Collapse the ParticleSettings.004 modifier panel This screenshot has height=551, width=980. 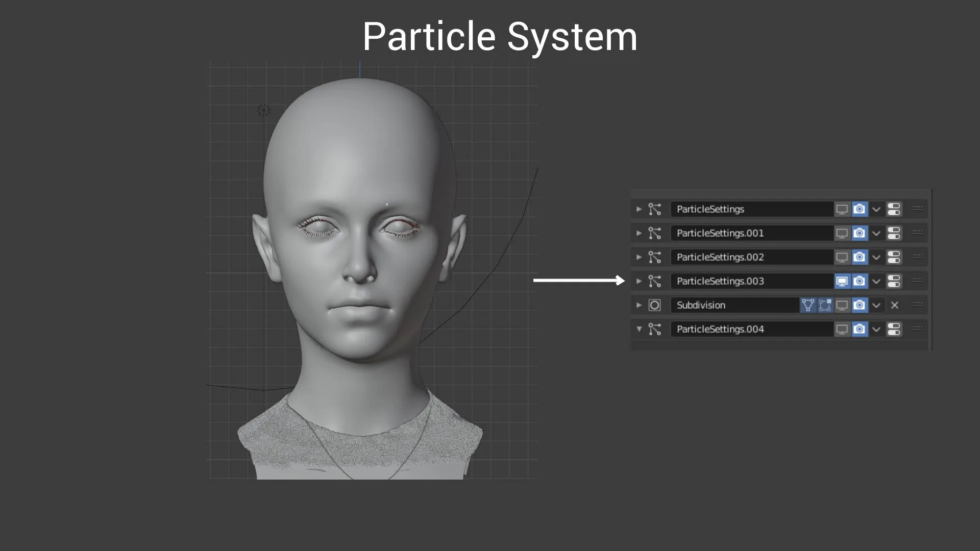click(x=639, y=329)
